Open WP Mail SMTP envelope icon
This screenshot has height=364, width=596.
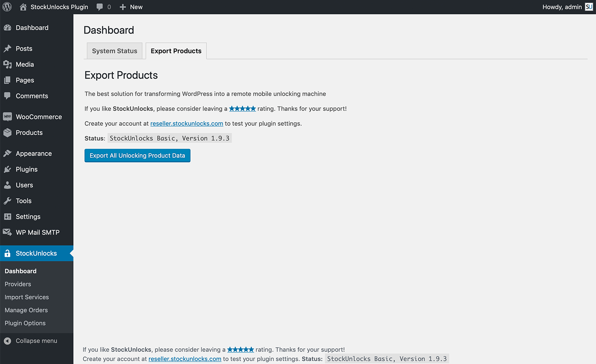click(x=7, y=232)
